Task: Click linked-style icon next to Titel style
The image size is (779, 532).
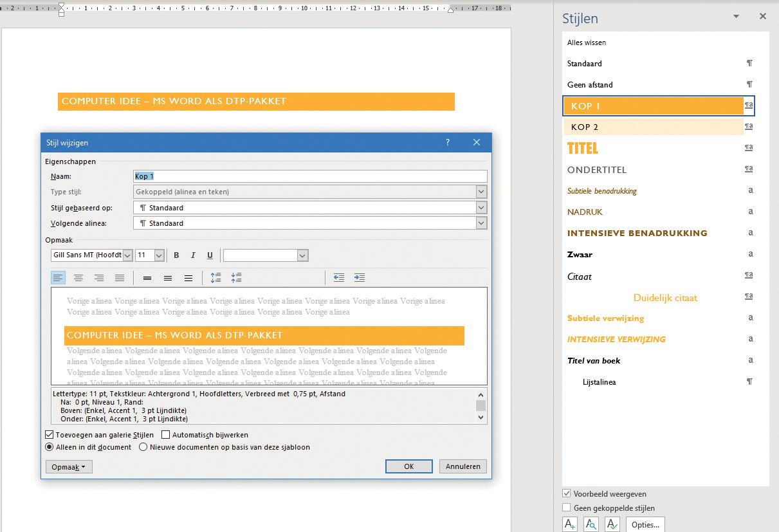Action: click(x=749, y=147)
